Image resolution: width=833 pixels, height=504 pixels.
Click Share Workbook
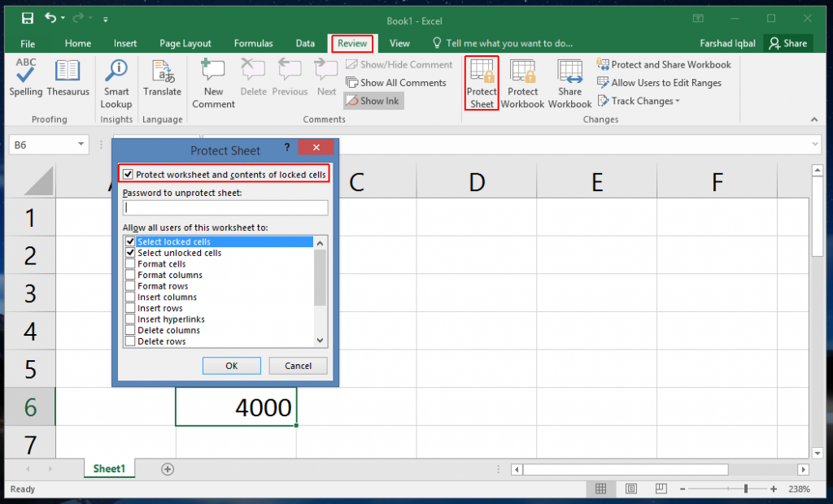click(569, 81)
